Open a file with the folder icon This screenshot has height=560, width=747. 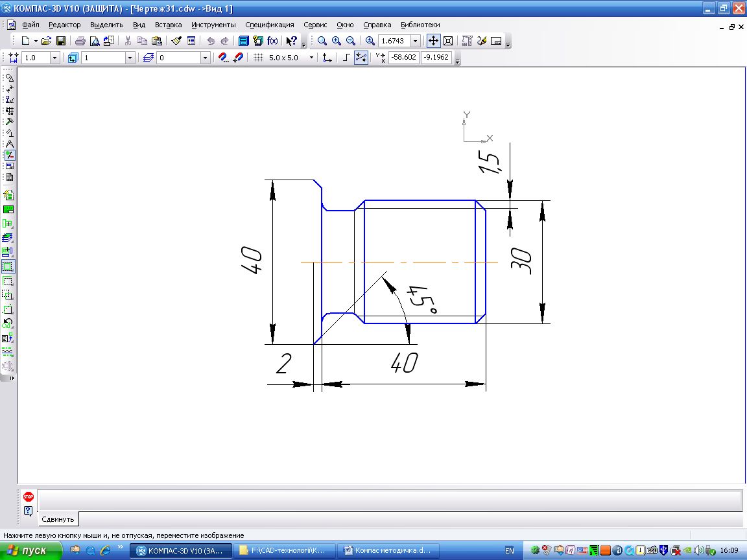coord(46,41)
